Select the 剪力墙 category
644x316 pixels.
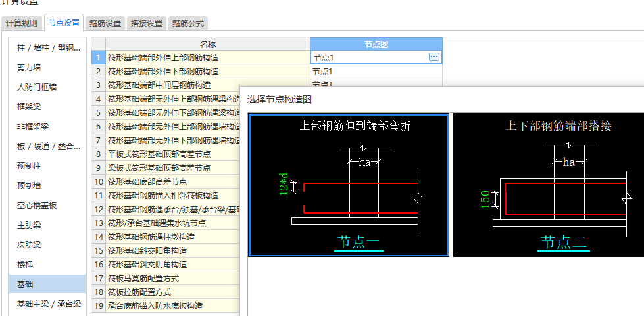point(48,67)
